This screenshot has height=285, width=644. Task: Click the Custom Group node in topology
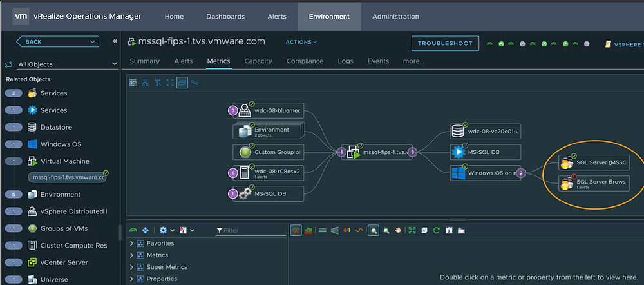(268, 152)
